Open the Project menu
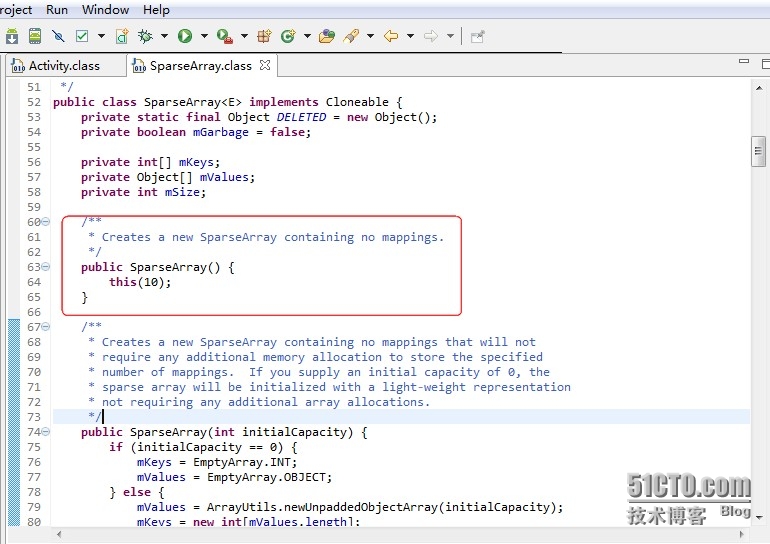Image resolution: width=770 pixels, height=544 pixels. click(x=16, y=9)
